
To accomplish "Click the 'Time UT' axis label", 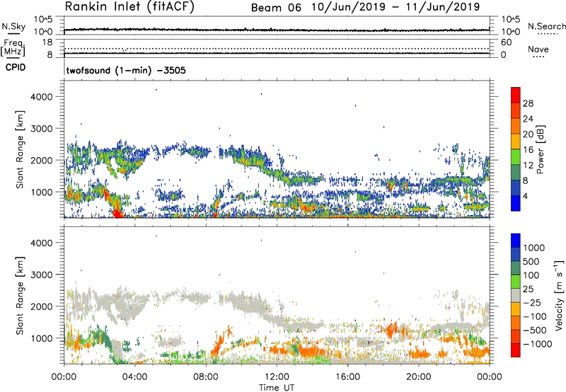I will coord(277,388).
